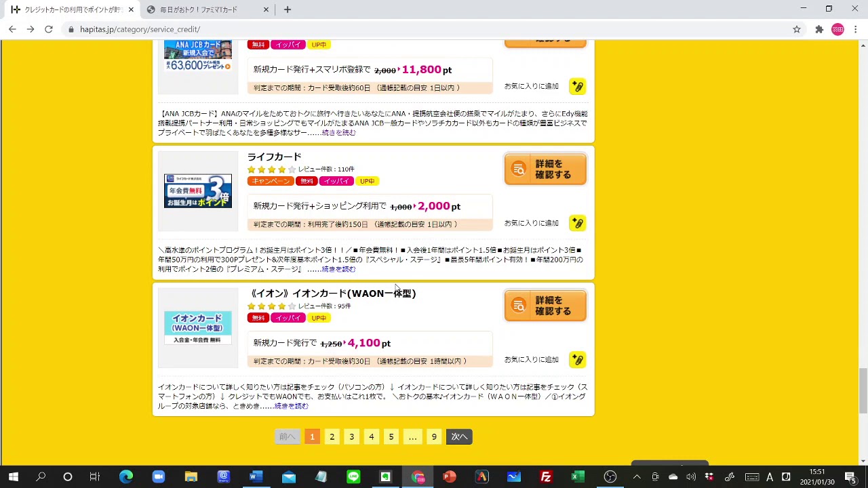Click ライフカード review star rating
Viewport: 868px width, 488px height.
(271, 169)
